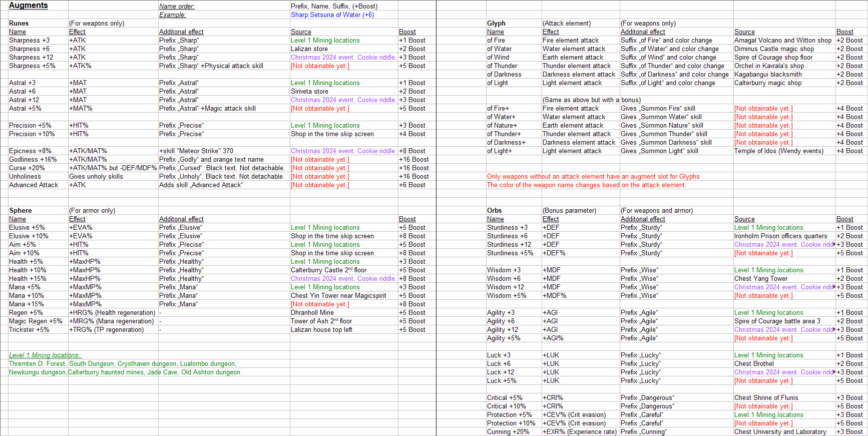Click the Epicness +8% rune name
Image resolution: width=868 pixels, height=436 pixels.
click(30, 151)
